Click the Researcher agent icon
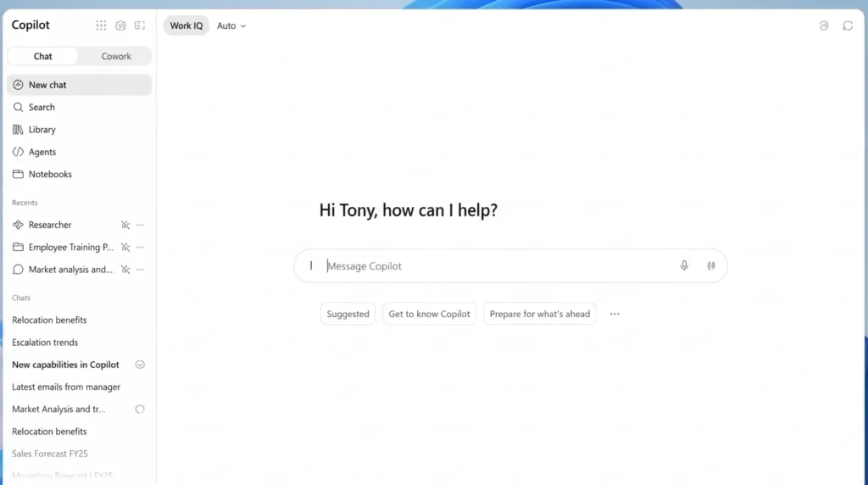The image size is (868, 485). click(x=18, y=225)
